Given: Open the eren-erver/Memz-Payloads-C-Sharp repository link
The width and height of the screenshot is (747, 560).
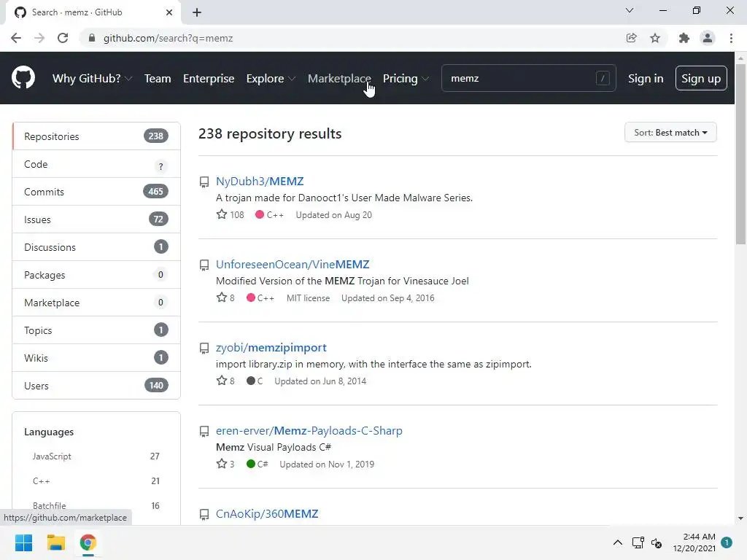Looking at the screenshot, I should (309, 430).
